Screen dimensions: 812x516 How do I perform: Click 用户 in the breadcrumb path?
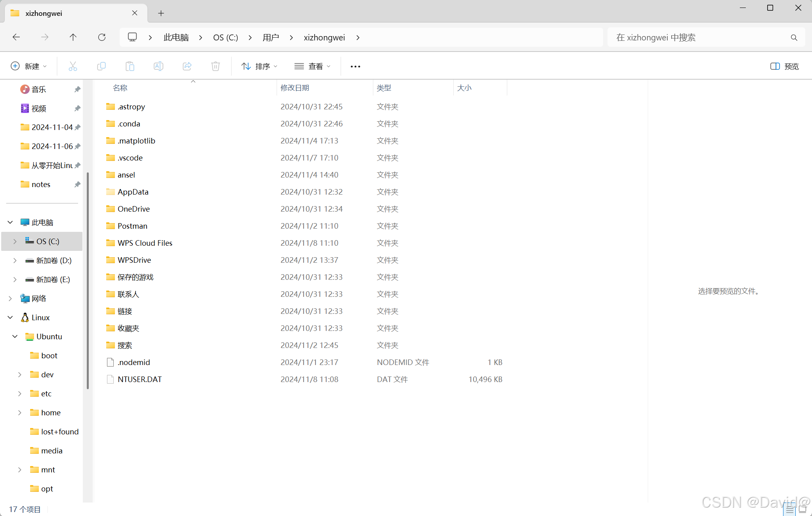coord(271,37)
